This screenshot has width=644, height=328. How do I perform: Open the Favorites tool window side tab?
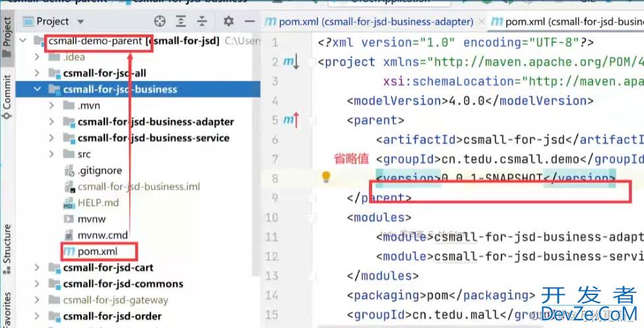coord(7,309)
